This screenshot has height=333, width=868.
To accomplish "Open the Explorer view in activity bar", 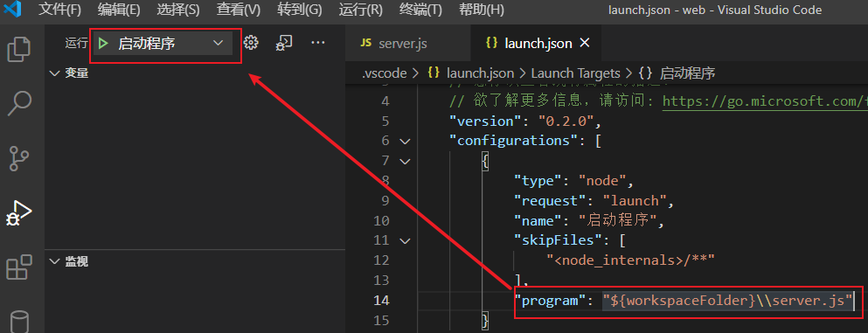I will 19,49.
